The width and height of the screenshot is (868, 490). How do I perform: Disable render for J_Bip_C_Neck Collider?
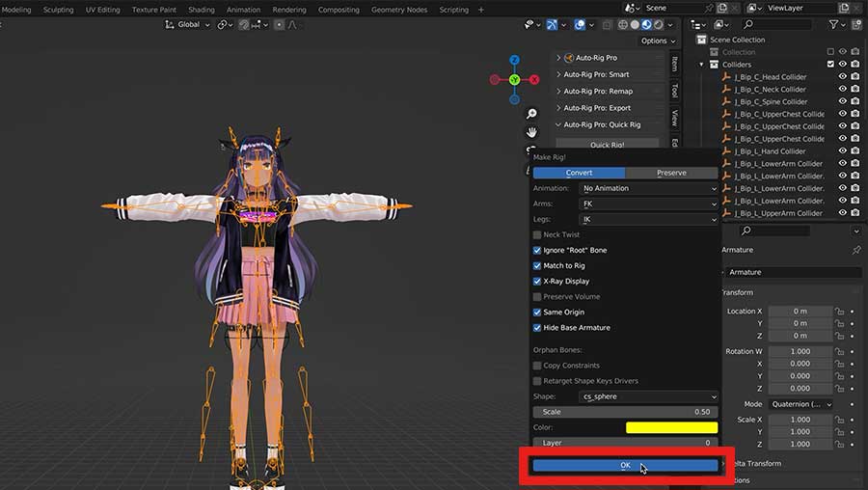pos(855,89)
